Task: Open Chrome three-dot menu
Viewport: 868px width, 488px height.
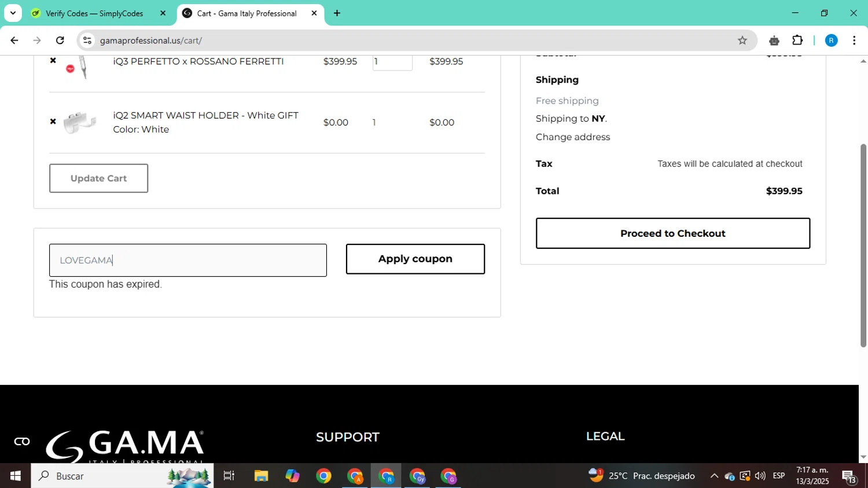Action: pos(854,41)
